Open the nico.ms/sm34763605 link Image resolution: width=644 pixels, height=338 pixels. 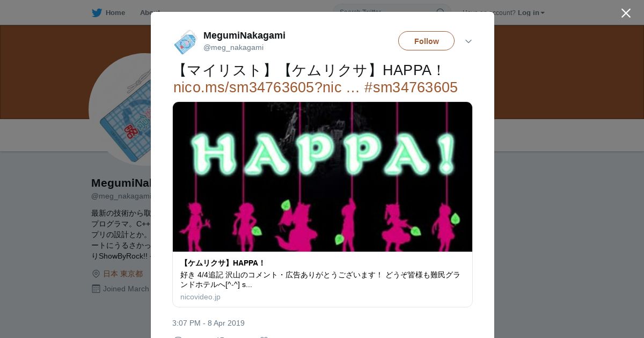266,87
